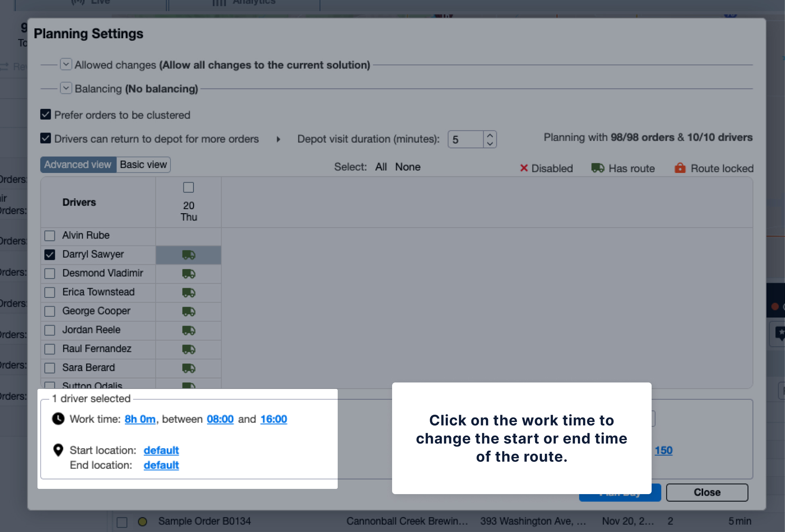Image resolution: width=785 pixels, height=532 pixels.
Task: Check the Alvin Rube driver checkbox
Action: coord(50,235)
